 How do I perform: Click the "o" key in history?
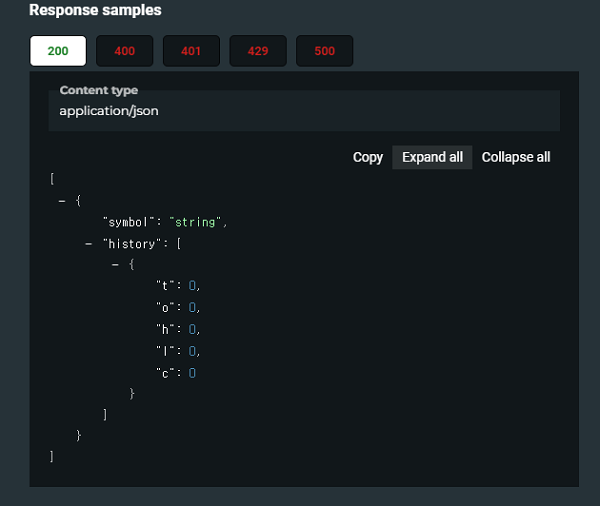point(165,308)
